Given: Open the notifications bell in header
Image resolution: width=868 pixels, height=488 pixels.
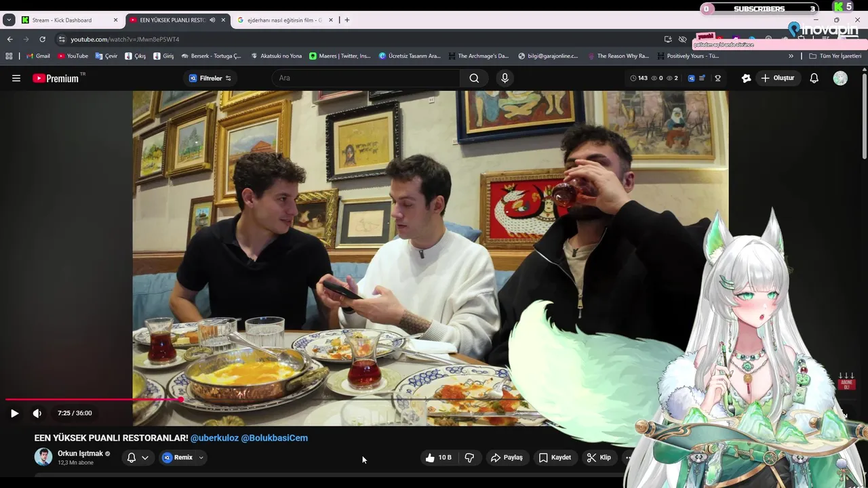Looking at the screenshot, I should [814, 78].
